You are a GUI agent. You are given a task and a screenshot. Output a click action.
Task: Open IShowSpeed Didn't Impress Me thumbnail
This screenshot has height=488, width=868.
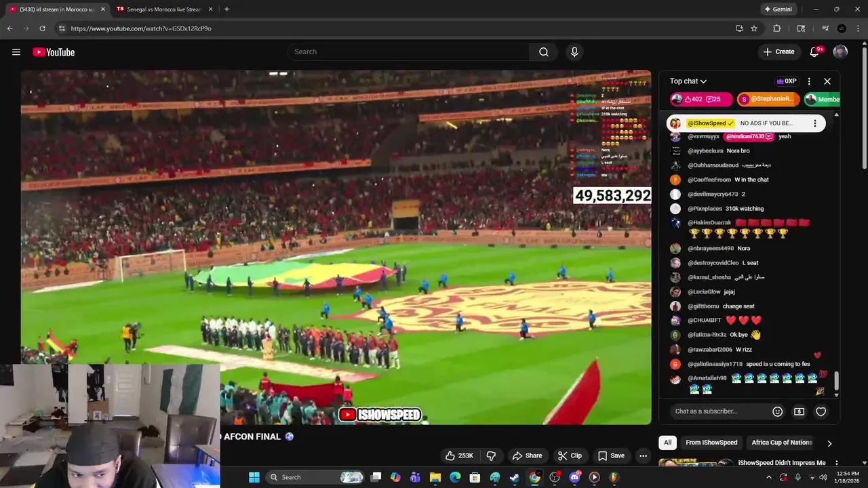(696, 464)
